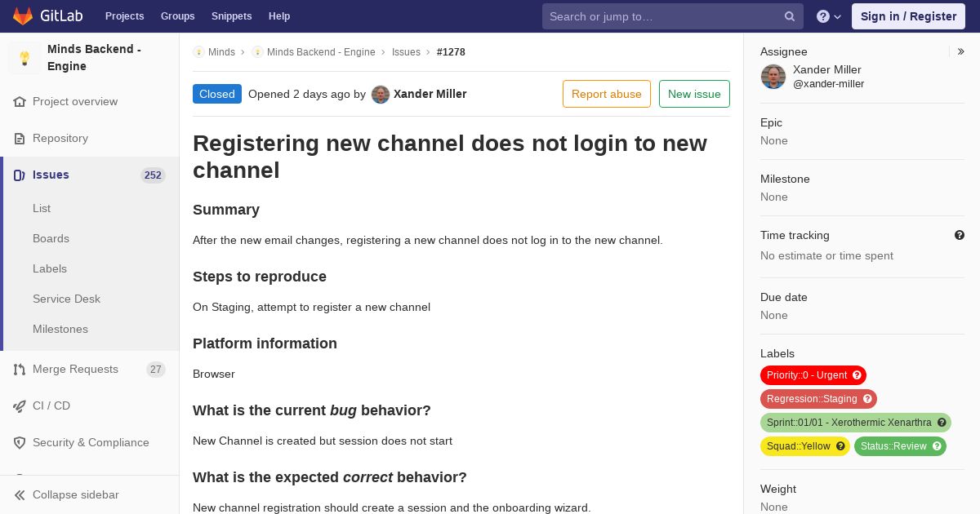
Task: Click the Time tracking help icon
Action: coord(960,235)
